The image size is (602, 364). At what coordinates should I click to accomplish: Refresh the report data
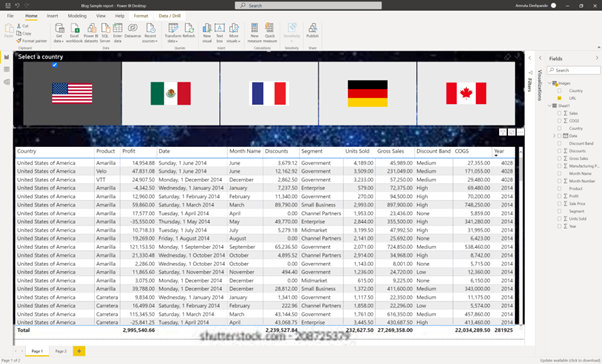tap(189, 31)
